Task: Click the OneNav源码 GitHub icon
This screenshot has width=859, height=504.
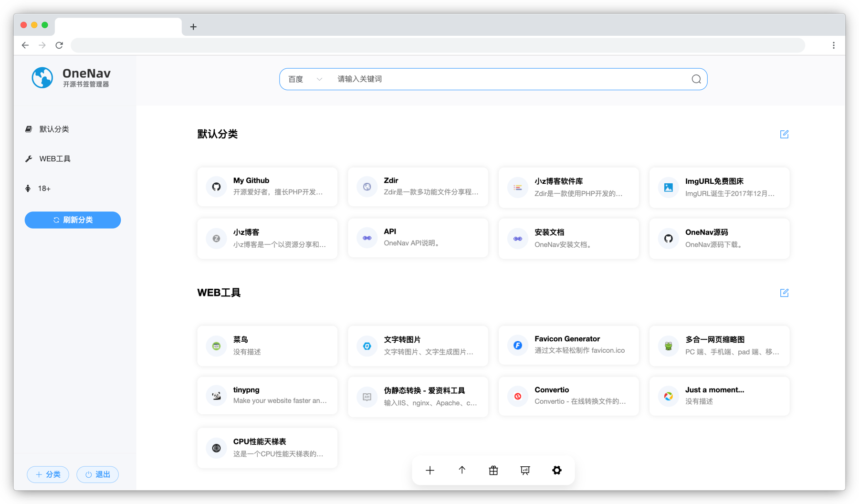Action: pyautogui.click(x=669, y=238)
